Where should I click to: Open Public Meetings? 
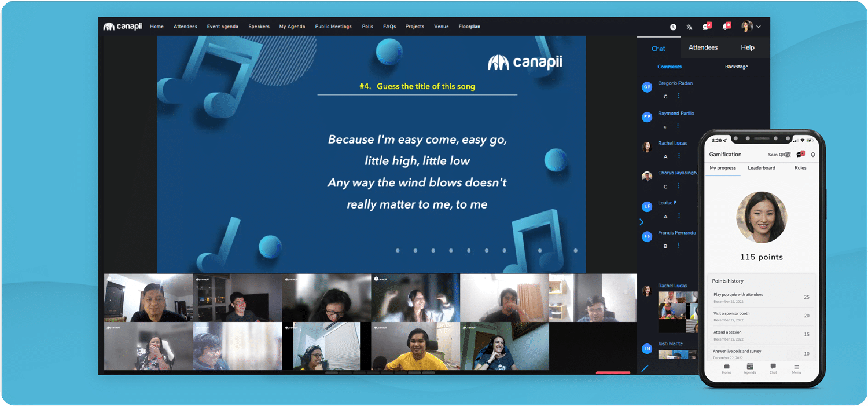tap(333, 27)
